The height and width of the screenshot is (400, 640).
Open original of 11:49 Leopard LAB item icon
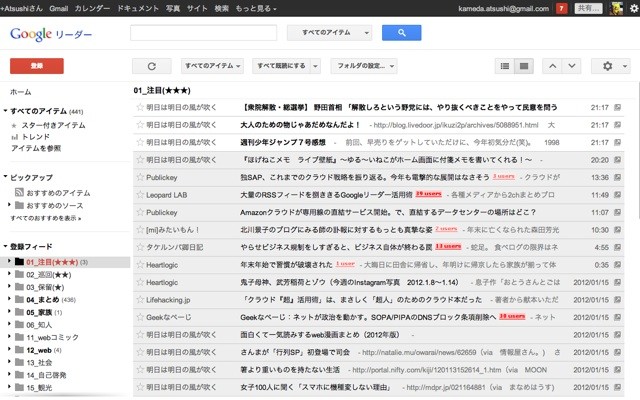click(617, 195)
